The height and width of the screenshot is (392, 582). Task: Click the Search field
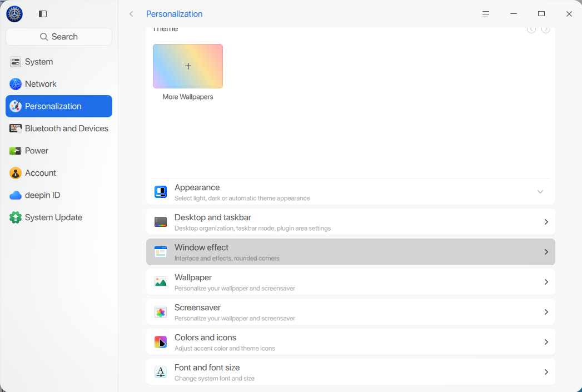tap(59, 37)
